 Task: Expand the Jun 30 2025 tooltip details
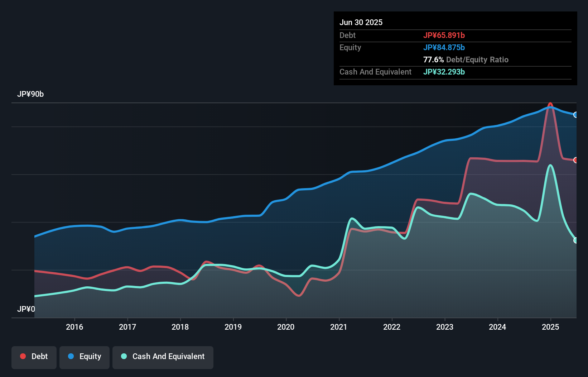(x=361, y=22)
